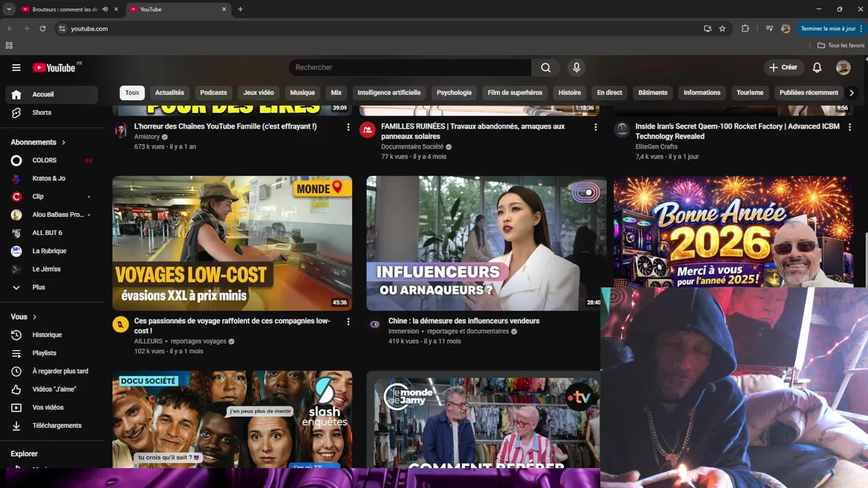Click the Créer button

(x=783, y=67)
